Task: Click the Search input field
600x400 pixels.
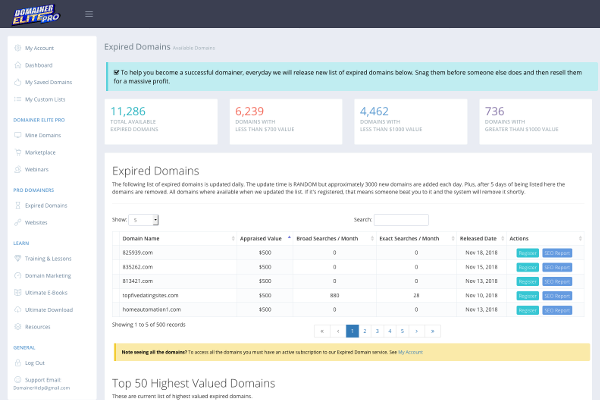Action: (401, 219)
